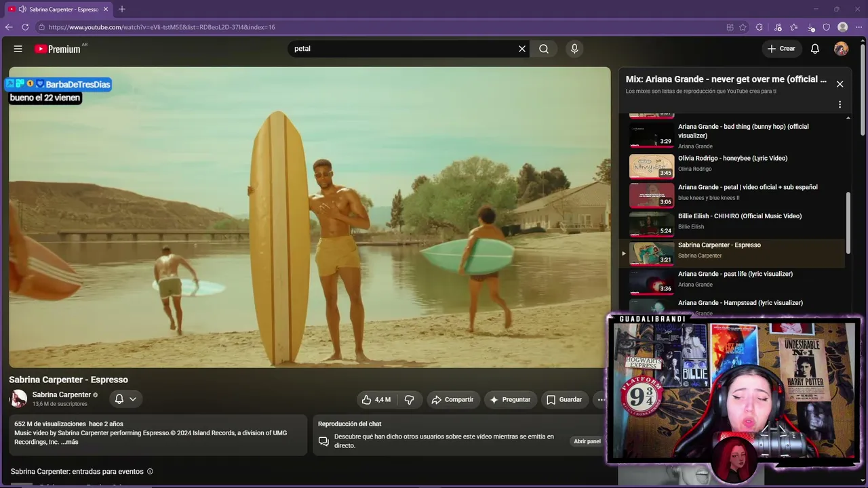Share the video via Compartir
The width and height of the screenshot is (868, 488).
pyautogui.click(x=452, y=400)
